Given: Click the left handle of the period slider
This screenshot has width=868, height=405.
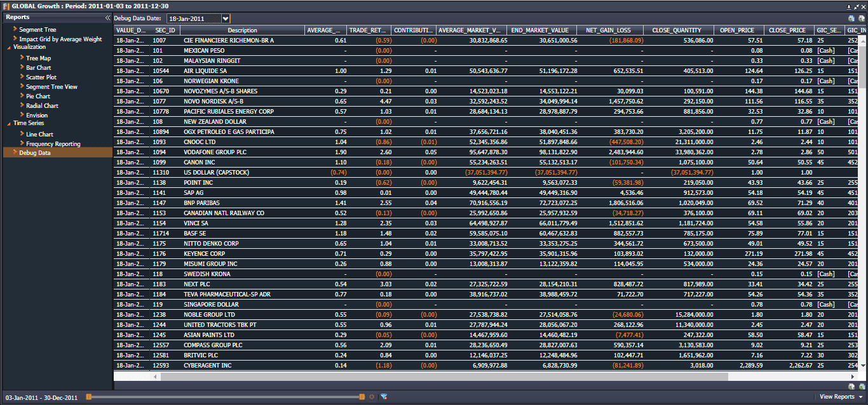Looking at the screenshot, I should (x=89, y=397).
